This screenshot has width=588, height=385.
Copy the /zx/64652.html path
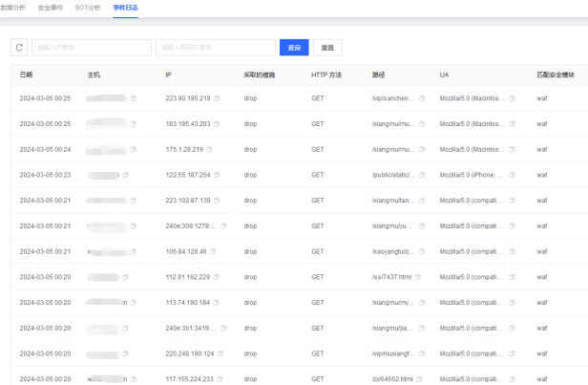click(x=419, y=379)
